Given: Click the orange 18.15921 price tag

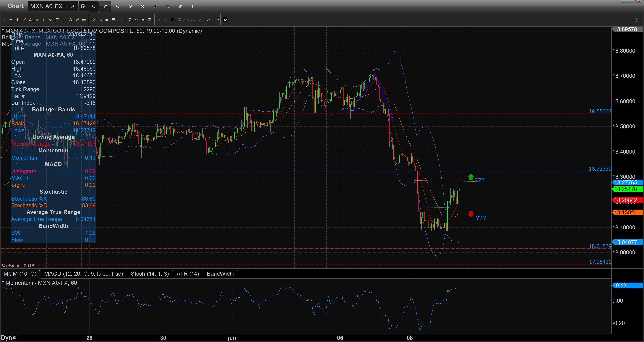Looking at the screenshot, I should (627, 212).
